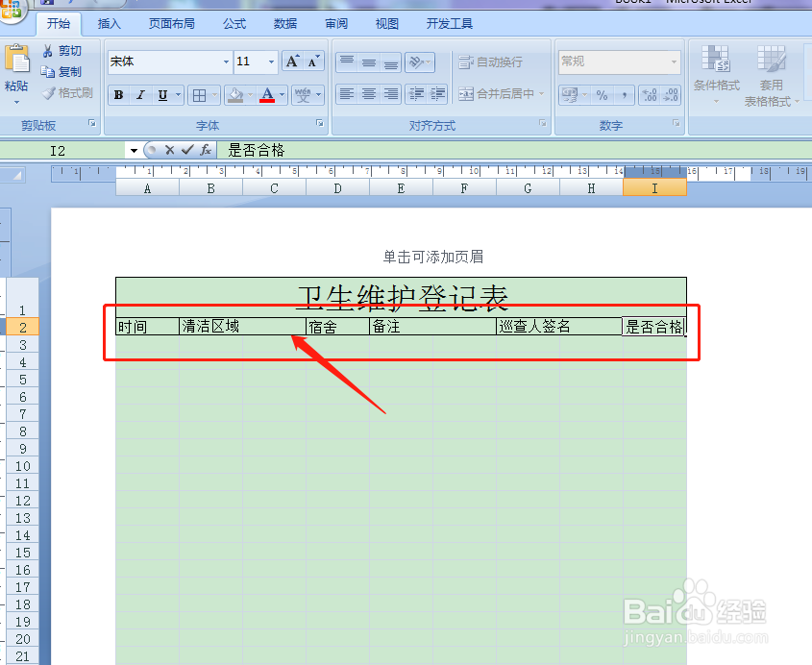Viewport: 812px width, 665px height.
Task: Click the Name Box showing I2
Action: [60, 150]
